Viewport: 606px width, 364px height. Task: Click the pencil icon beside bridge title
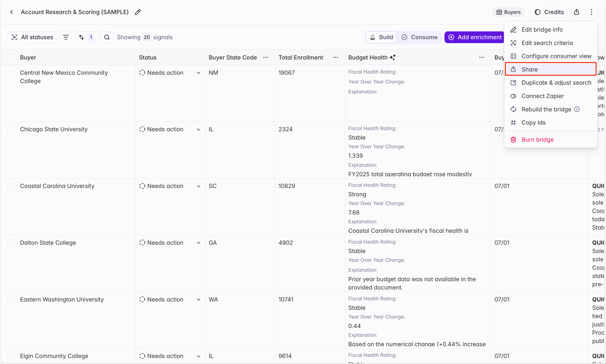click(138, 12)
